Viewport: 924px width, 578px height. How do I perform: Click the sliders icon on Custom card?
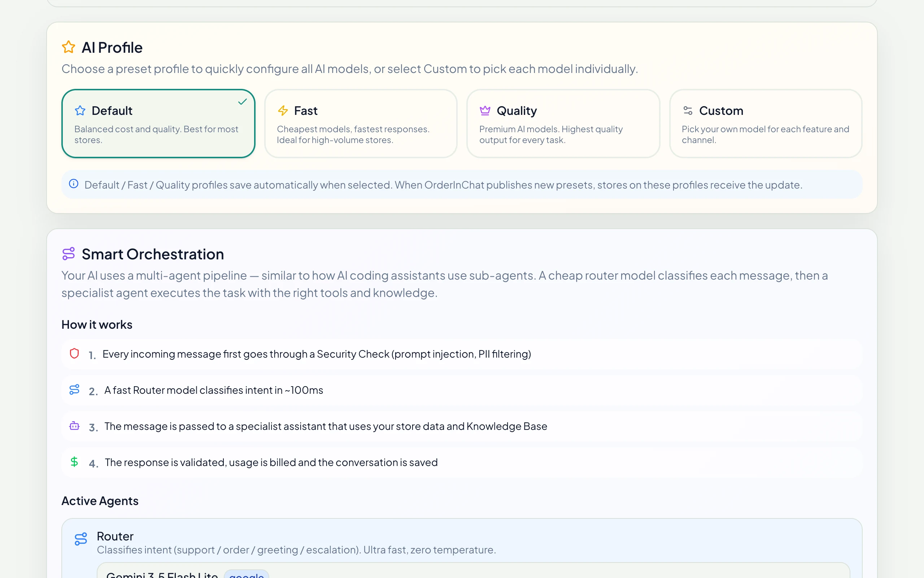[688, 111]
